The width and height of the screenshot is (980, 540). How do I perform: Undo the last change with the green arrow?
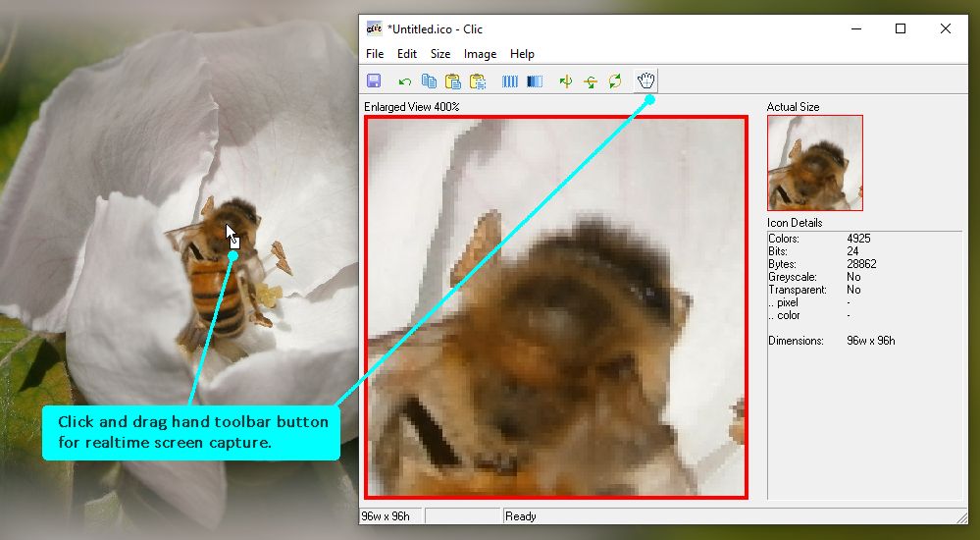(404, 81)
